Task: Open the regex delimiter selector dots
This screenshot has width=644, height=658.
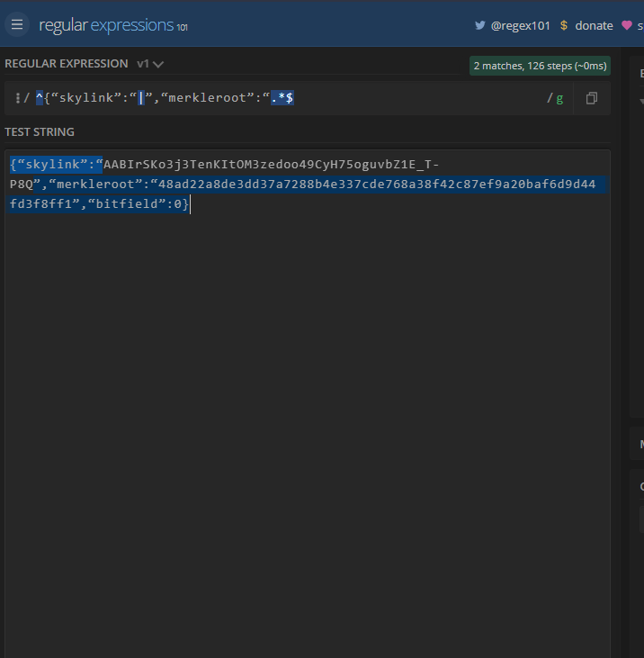Action: point(17,98)
